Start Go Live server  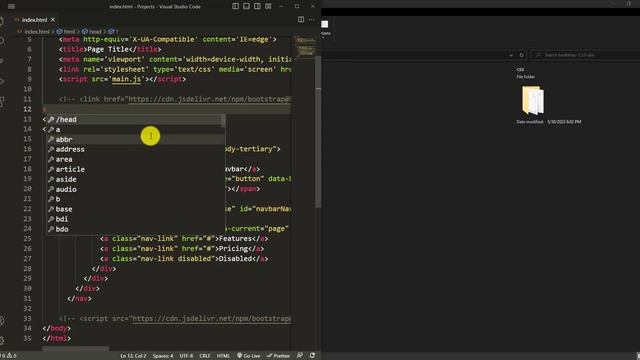point(249,356)
